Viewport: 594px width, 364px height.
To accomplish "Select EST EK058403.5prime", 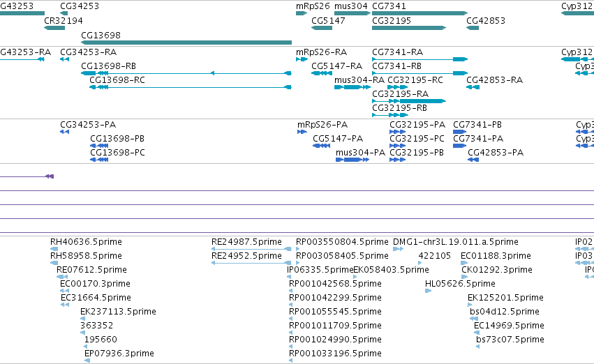I will pyautogui.click(x=391, y=270).
